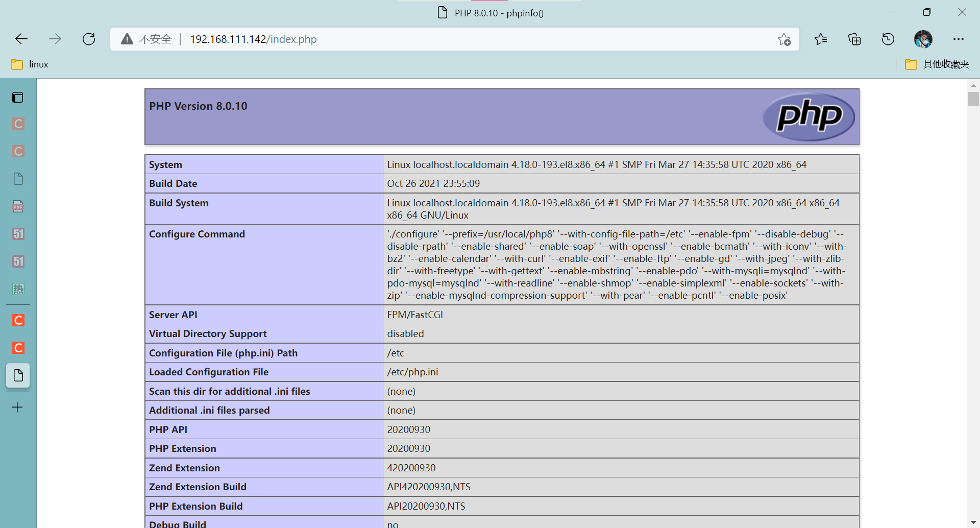Click the configure command value text
The image size is (980, 528).
616,265
